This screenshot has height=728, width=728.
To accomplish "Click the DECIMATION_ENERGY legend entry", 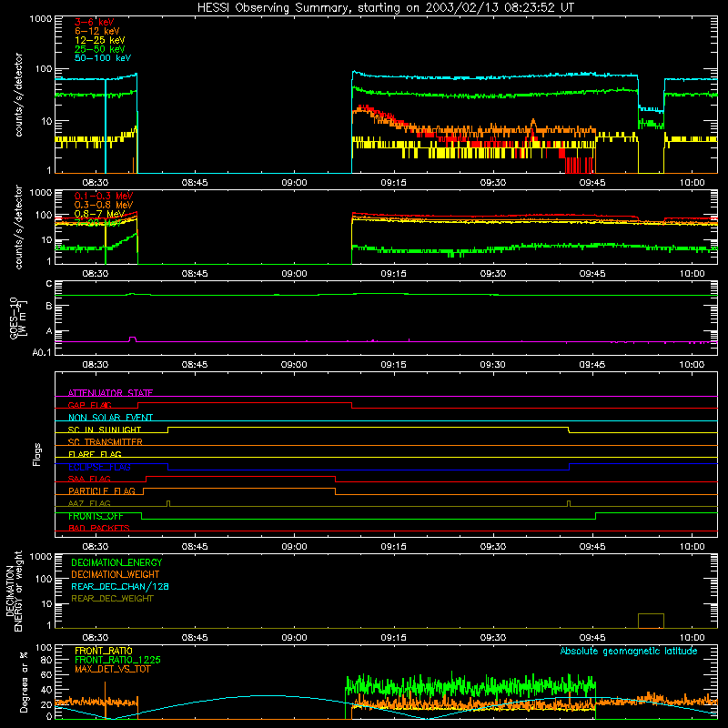I will coord(116,562).
